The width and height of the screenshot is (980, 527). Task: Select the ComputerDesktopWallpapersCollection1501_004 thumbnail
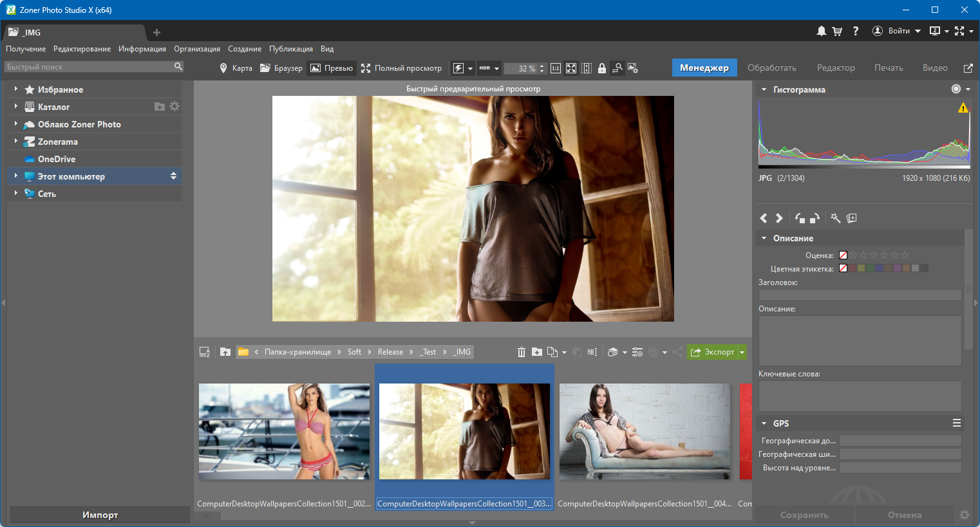pos(645,432)
